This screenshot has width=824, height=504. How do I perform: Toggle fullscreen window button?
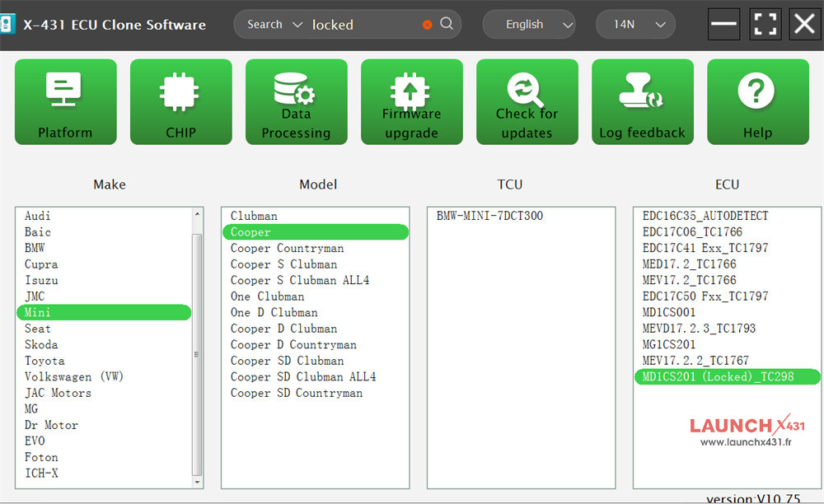point(765,24)
